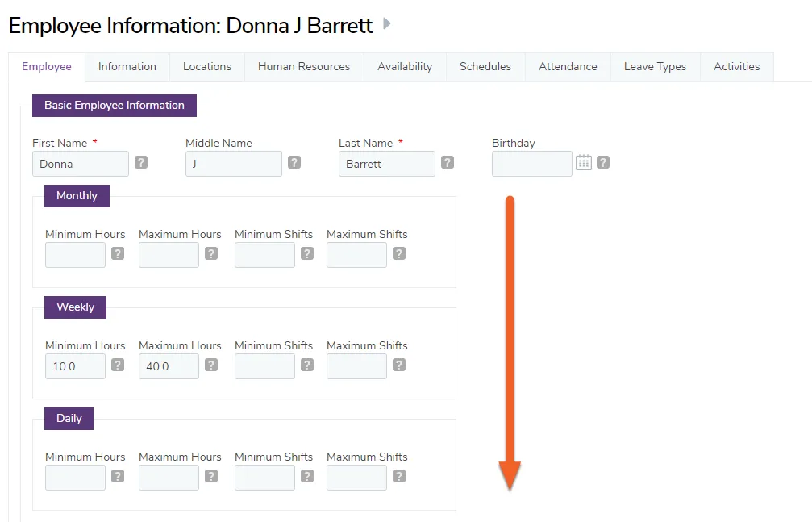This screenshot has height=522, width=812.
Task: View help for Daily Minimum Shifts
Action: [307, 476]
